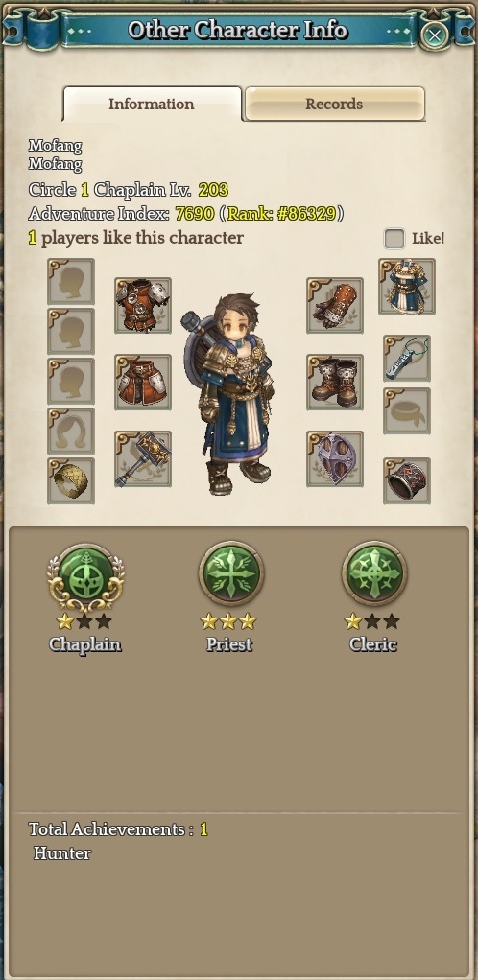Click the mace weapon slot
This screenshot has width=478, height=980.
pyautogui.click(x=143, y=458)
